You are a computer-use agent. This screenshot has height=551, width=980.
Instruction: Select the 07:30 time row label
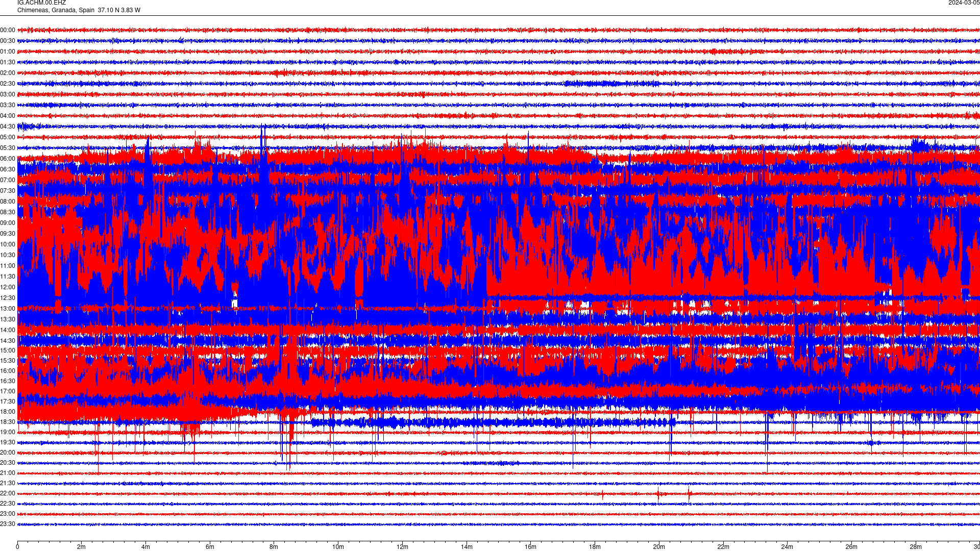(8, 191)
